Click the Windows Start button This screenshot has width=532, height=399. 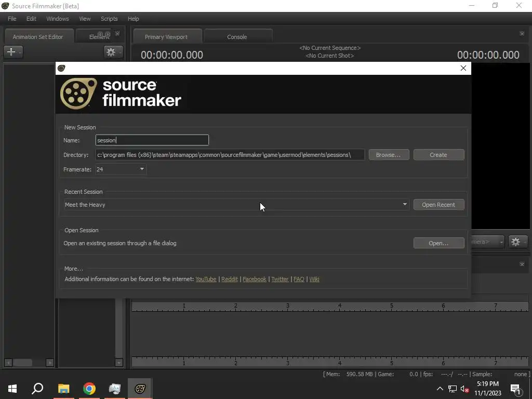tap(12, 389)
